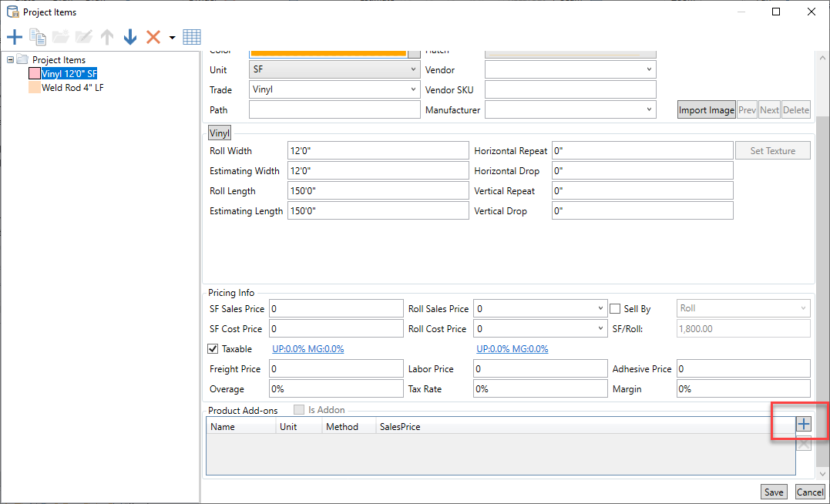
Task: Click the edit folder toolbar icon
Action: point(84,37)
